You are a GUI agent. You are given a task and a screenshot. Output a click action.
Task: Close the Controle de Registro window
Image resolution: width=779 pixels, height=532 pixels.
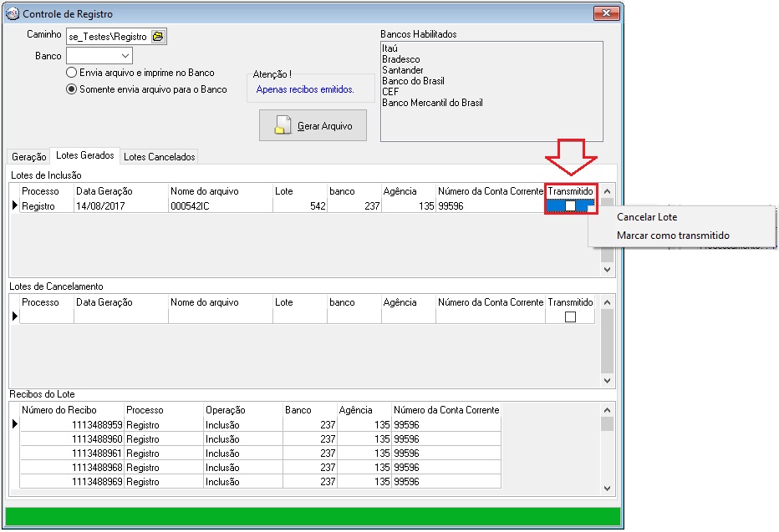(x=606, y=13)
